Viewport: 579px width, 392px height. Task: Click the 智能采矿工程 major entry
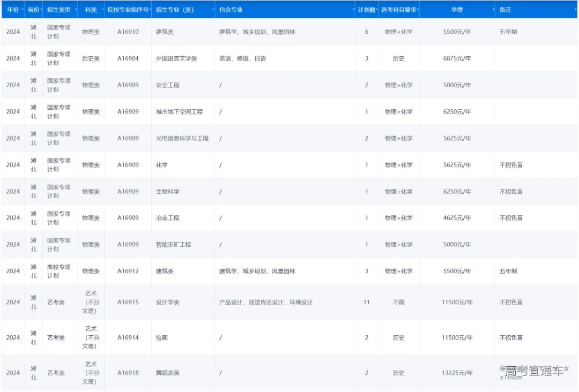[x=173, y=244]
